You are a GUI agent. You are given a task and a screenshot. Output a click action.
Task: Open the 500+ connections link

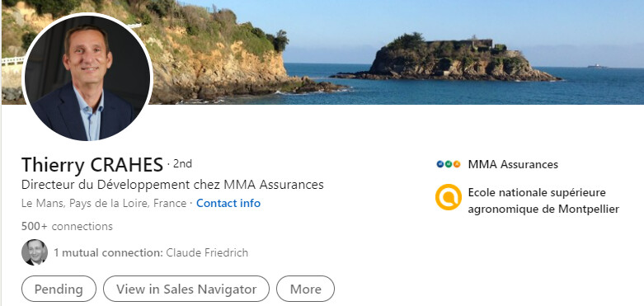point(67,226)
